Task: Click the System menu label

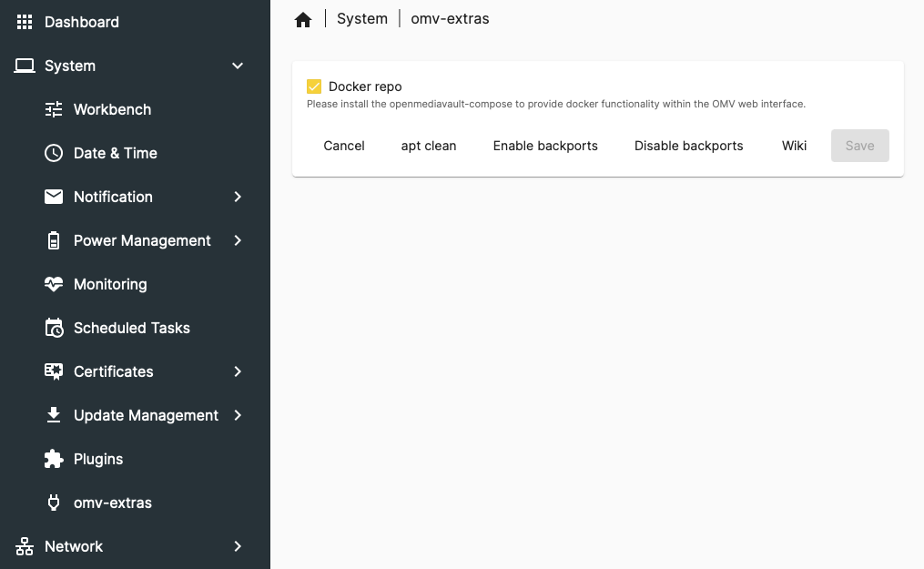Action: [x=69, y=66]
